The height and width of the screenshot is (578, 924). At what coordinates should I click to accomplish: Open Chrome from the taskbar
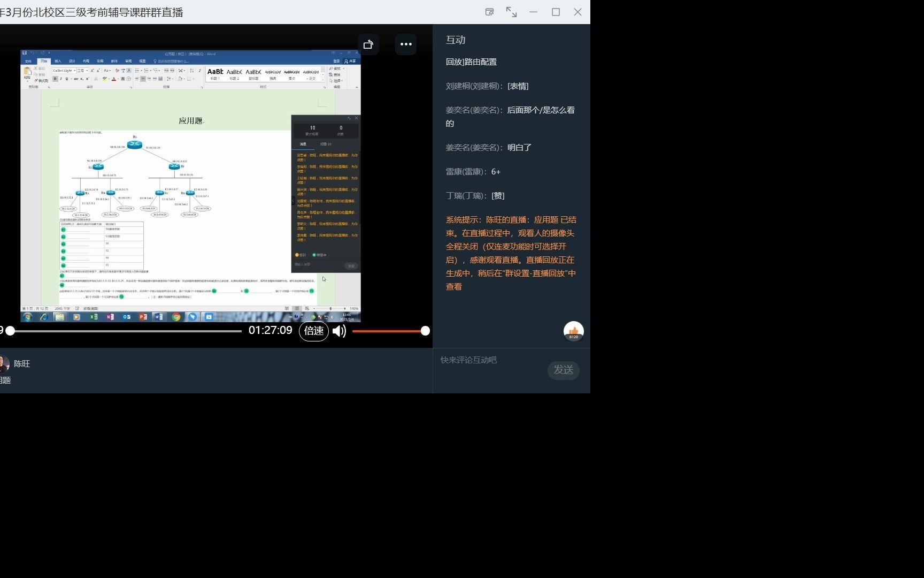pos(176,317)
